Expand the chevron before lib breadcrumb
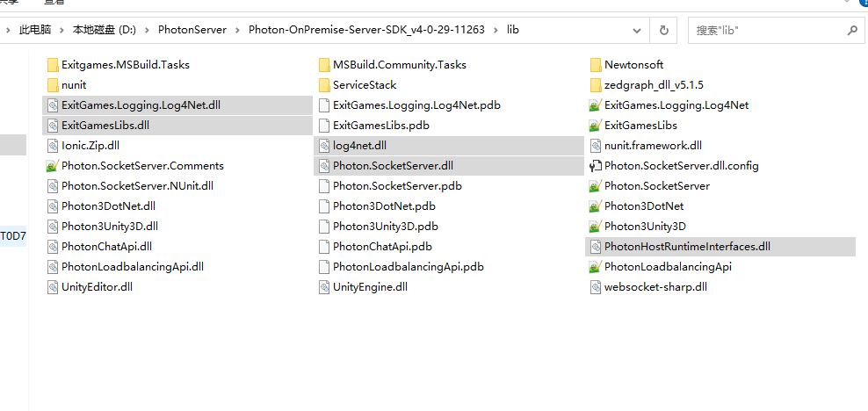868x411 pixels. (495, 31)
